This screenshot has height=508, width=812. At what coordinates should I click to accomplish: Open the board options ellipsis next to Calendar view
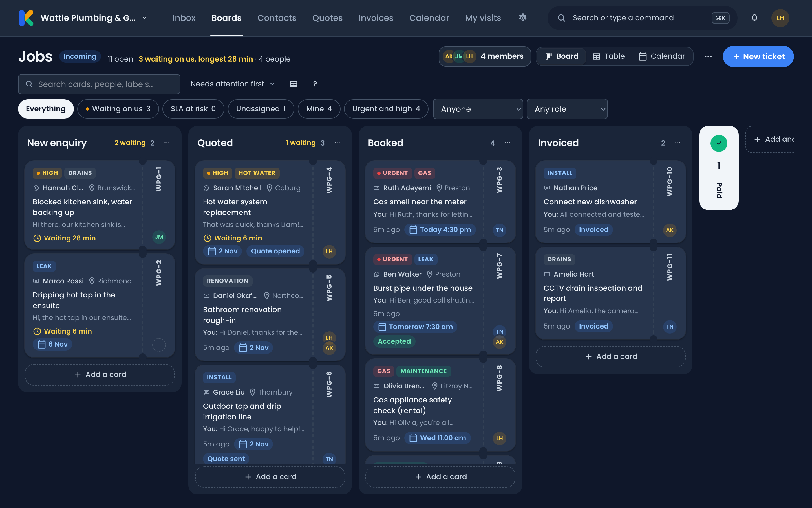coord(708,56)
